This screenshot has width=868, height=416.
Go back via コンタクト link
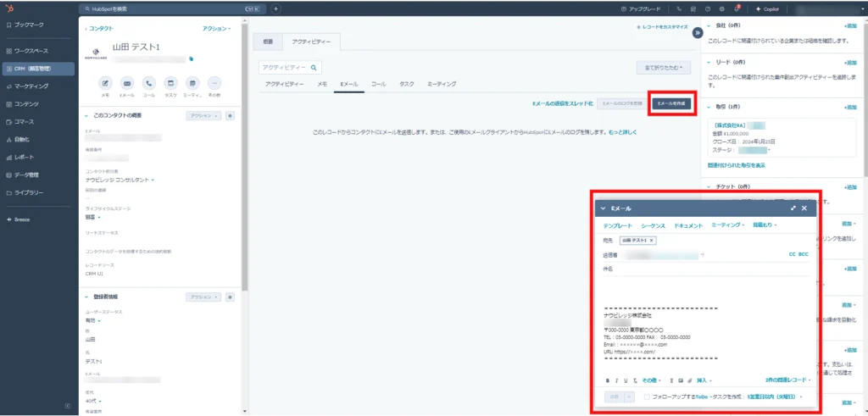click(99, 28)
